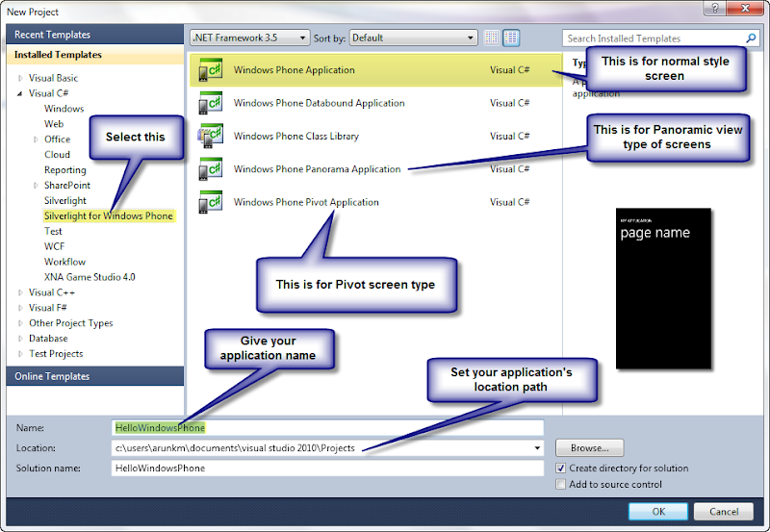
Task: Open the Location path dropdown arrow
Action: pos(537,448)
